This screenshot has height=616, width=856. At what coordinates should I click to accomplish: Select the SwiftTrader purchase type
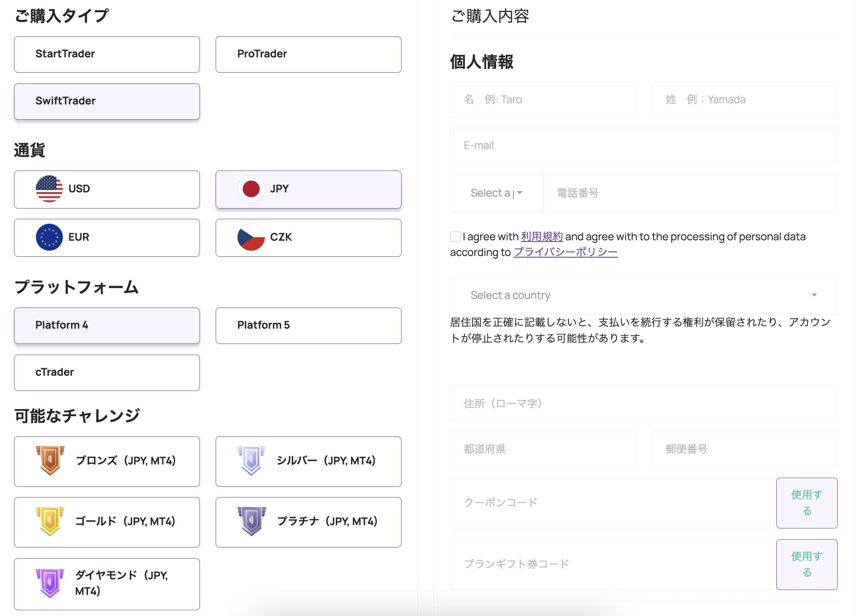coord(107,102)
